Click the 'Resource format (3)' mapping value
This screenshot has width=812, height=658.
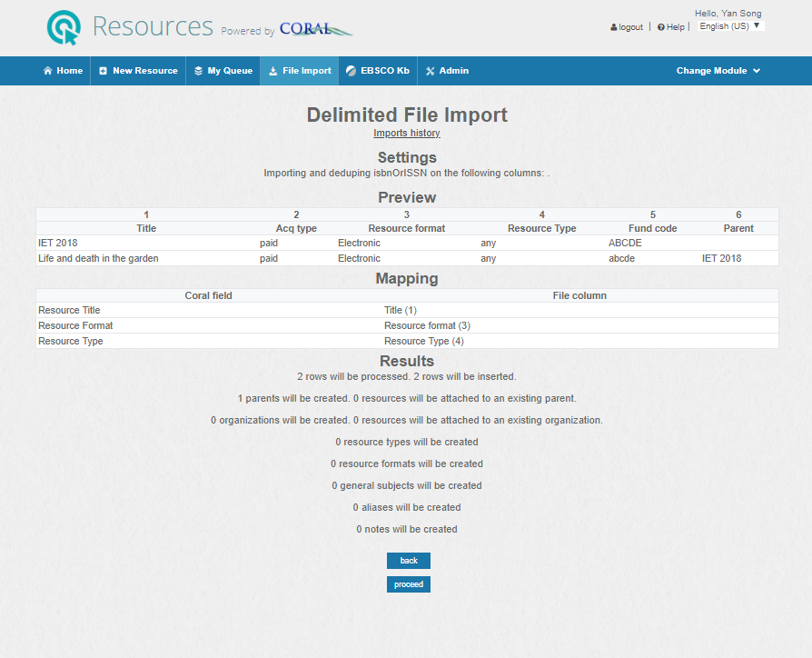pyautogui.click(x=427, y=326)
